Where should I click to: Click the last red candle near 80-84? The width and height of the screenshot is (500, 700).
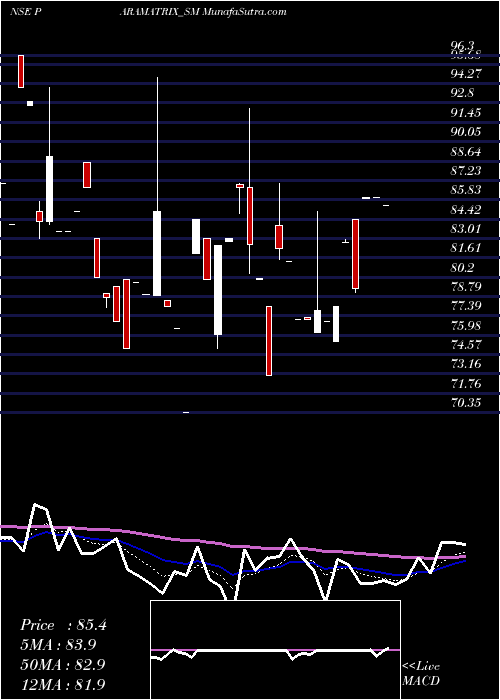pos(355,254)
